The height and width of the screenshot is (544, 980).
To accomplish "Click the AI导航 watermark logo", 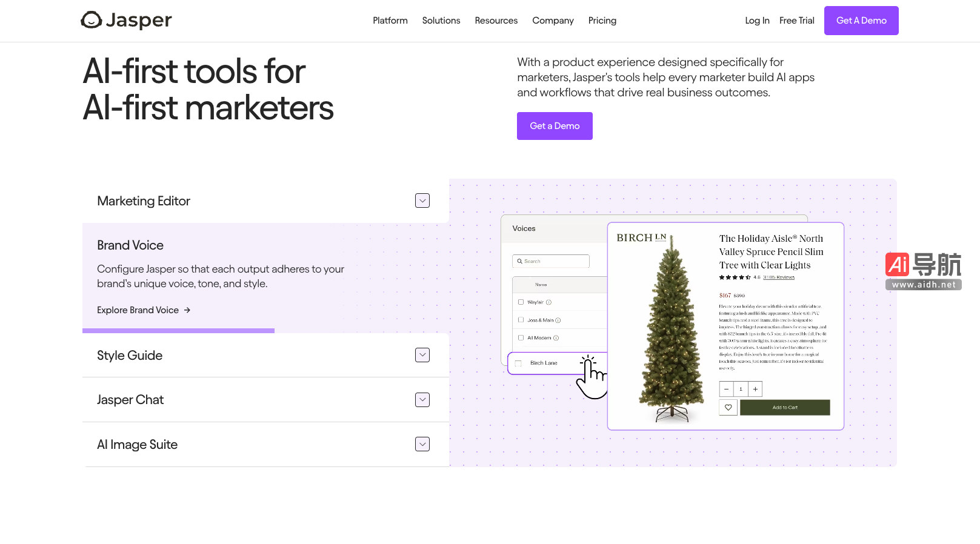I will [x=923, y=271].
